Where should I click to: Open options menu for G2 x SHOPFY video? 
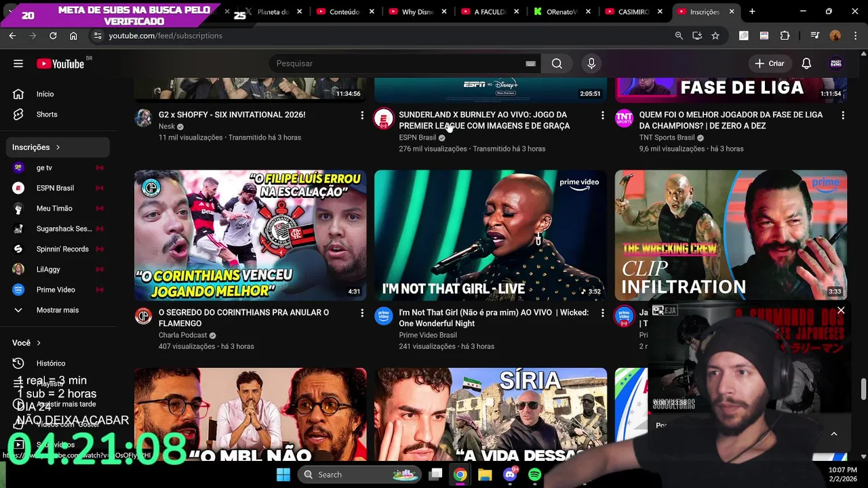361,116
